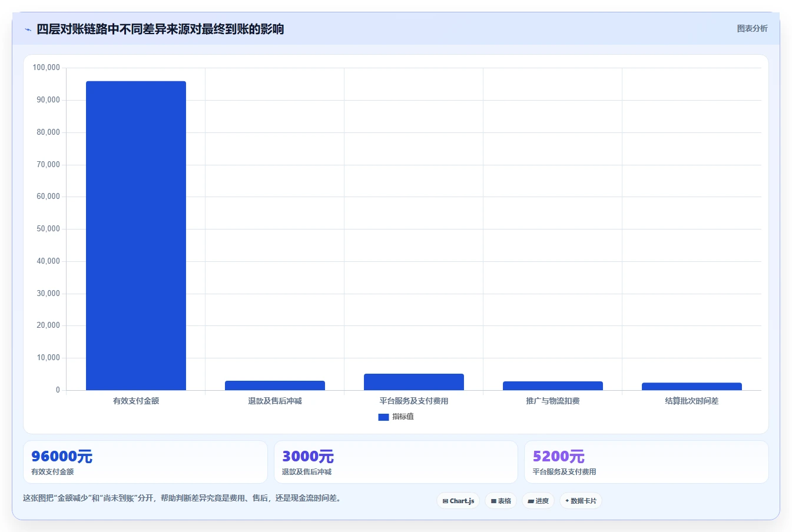This screenshot has width=792, height=532.
Task: Click the 100,000 y-axis value
Action: (47, 68)
